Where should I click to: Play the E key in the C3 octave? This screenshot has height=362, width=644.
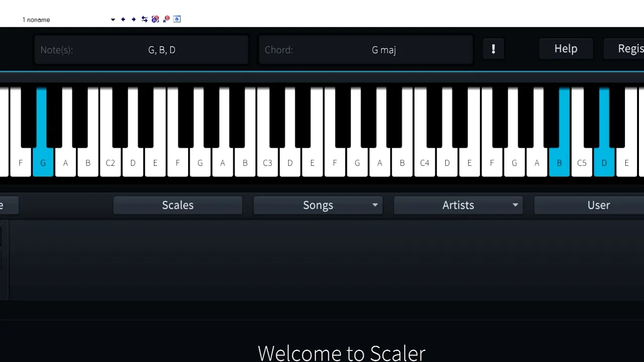pyautogui.click(x=312, y=163)
